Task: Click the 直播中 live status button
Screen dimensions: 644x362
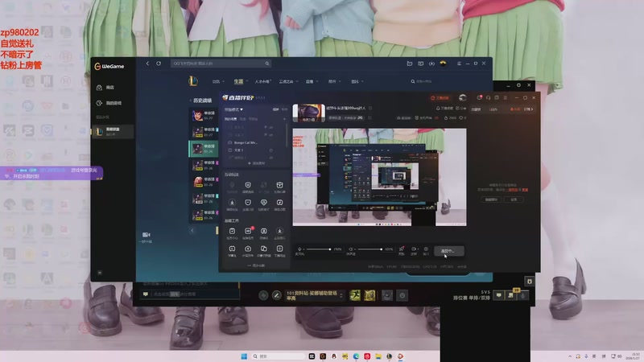Action: tap(449, 251)
